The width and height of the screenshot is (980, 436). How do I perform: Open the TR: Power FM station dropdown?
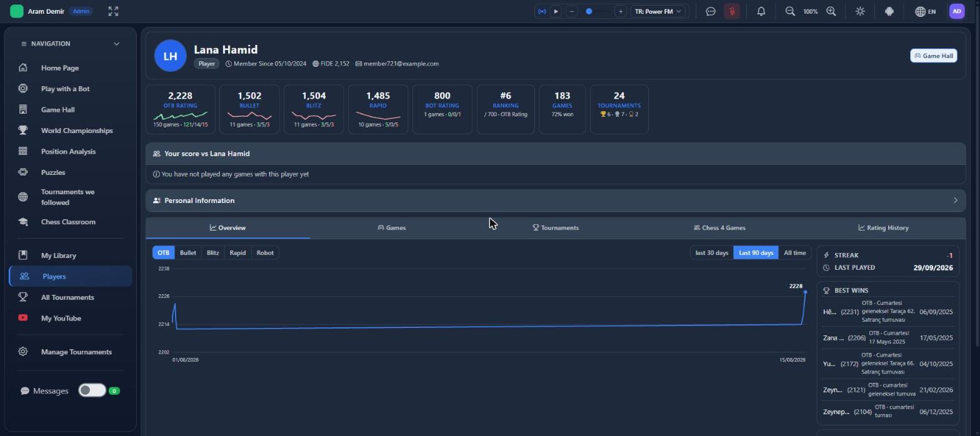658,11
